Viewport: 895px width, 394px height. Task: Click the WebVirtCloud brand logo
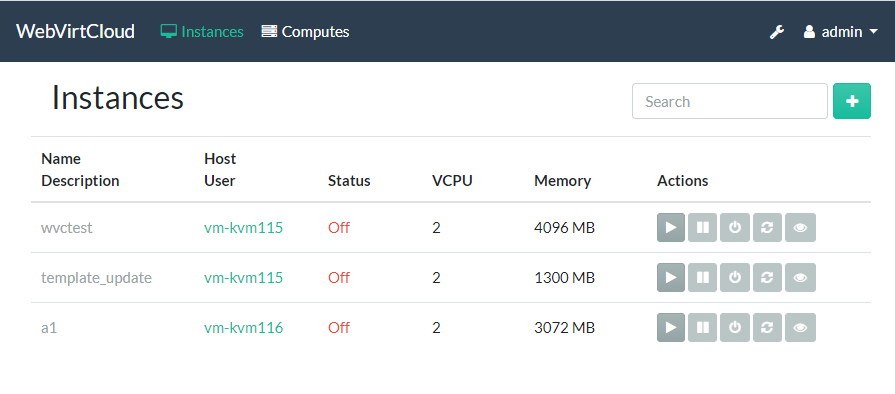pyautogui.click(x=75, y=31)
